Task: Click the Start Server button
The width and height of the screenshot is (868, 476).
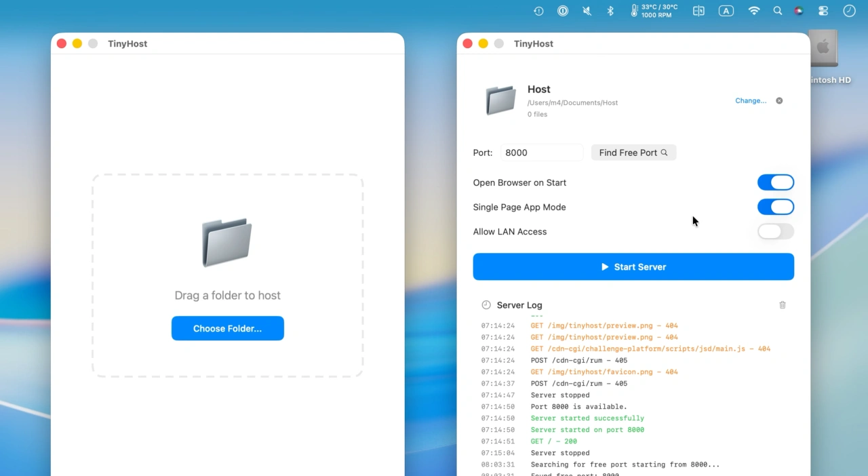Action: point(633,266)
